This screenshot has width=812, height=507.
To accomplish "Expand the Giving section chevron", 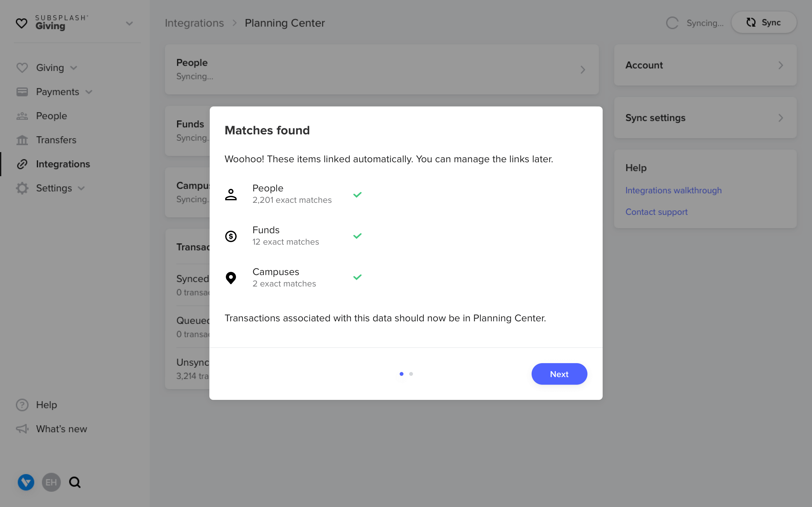I will tap(74, 68).
